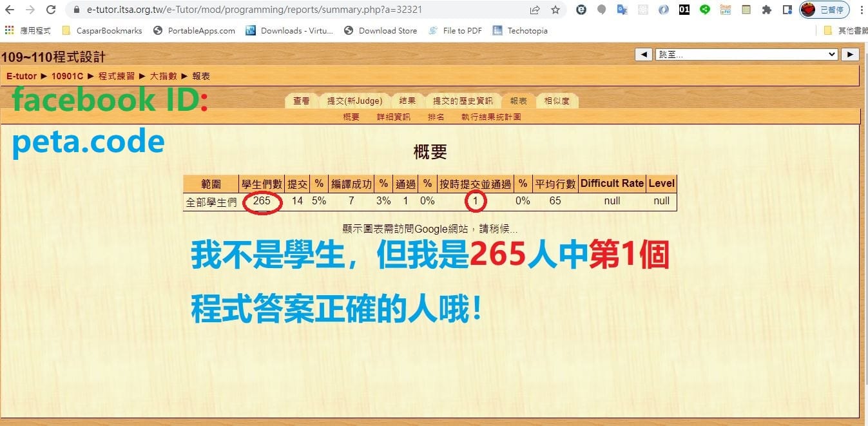Click the side panel icon with blue dot
The width and height of the screenshot is (868, 426).
(787, 10)
